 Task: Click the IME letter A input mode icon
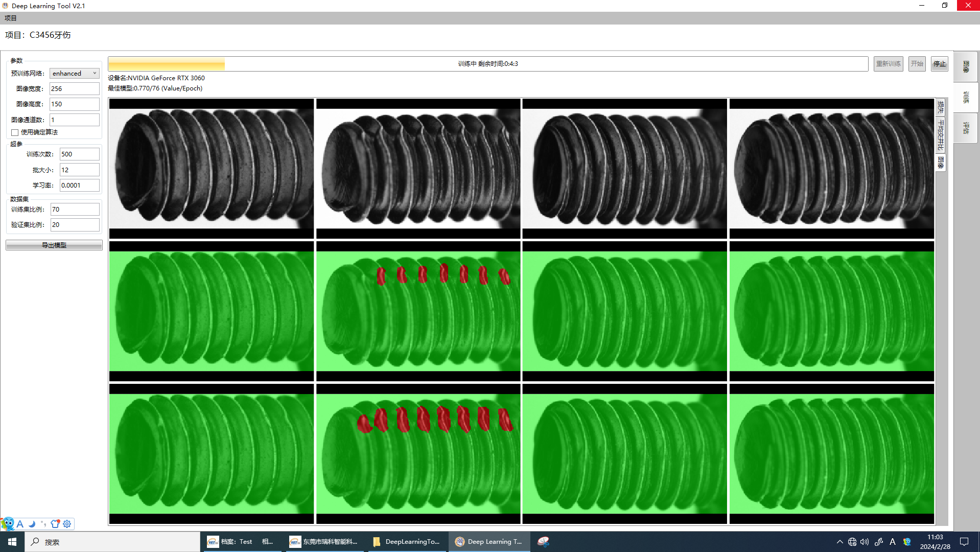20,524
